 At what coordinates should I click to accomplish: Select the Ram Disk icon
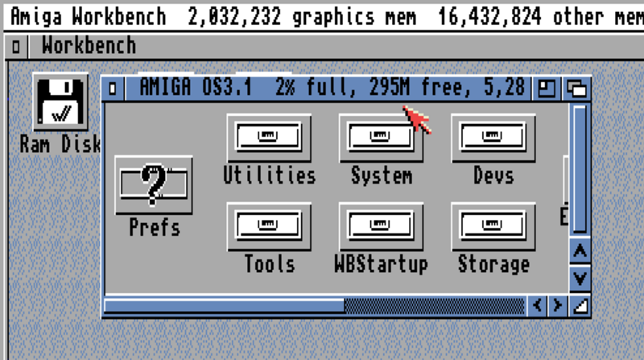tap(60, 102)
